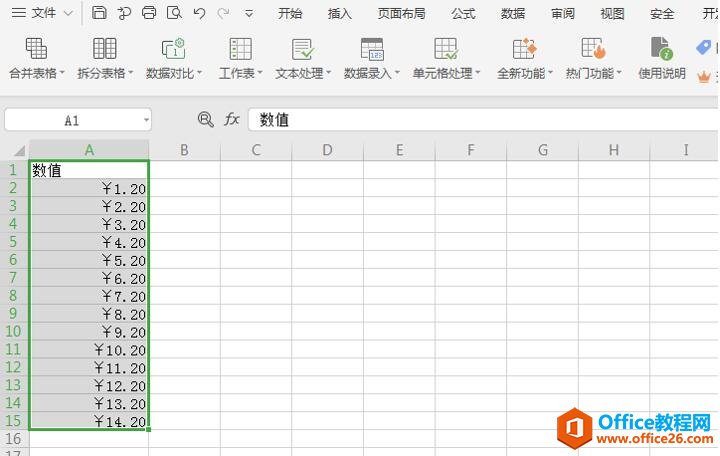
Task: Switch to the 开始 tab
Action: [x=290, y=13]
